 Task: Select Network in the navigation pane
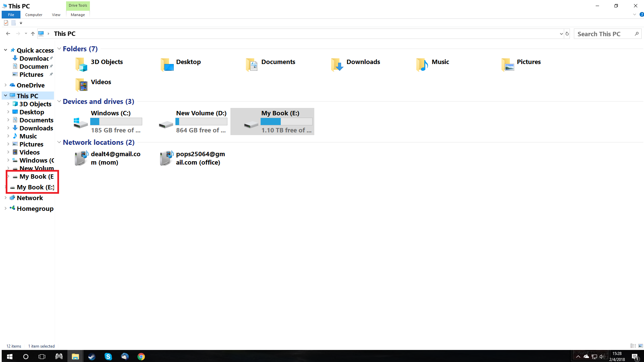30,198
